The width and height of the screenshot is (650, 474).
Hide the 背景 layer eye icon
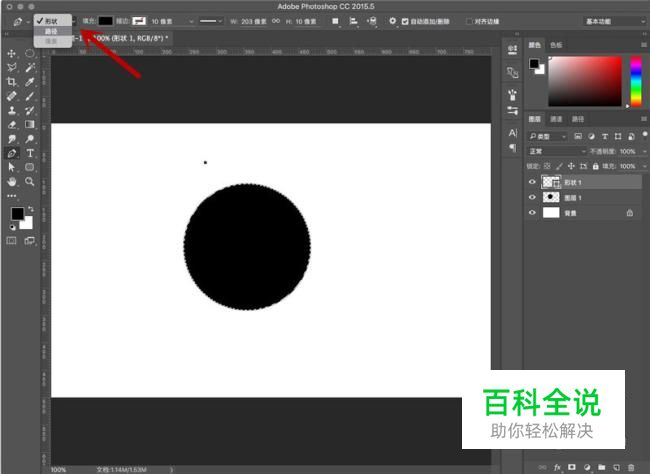532,213
